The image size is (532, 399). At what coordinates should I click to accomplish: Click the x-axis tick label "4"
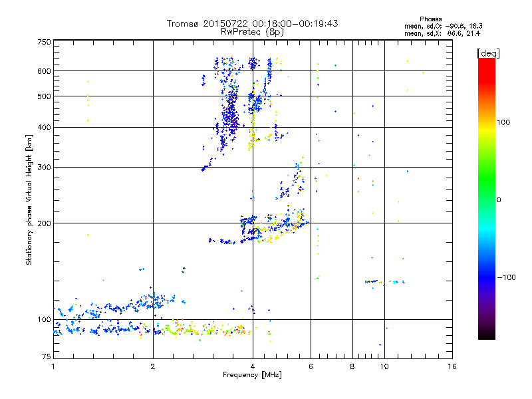253,366
